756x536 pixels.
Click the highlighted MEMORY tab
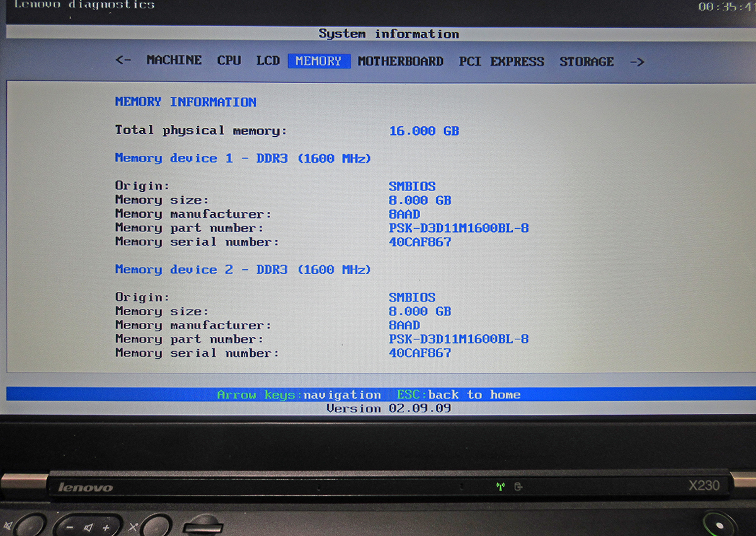pos(319,61)
